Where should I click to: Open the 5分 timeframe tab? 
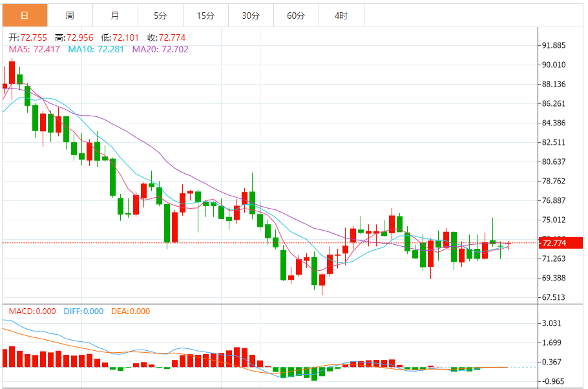point(160,16)
